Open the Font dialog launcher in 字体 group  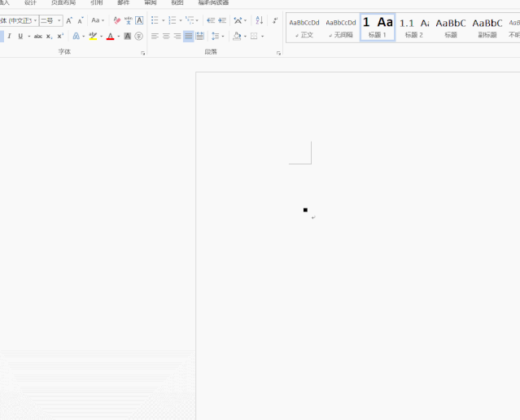143,53
